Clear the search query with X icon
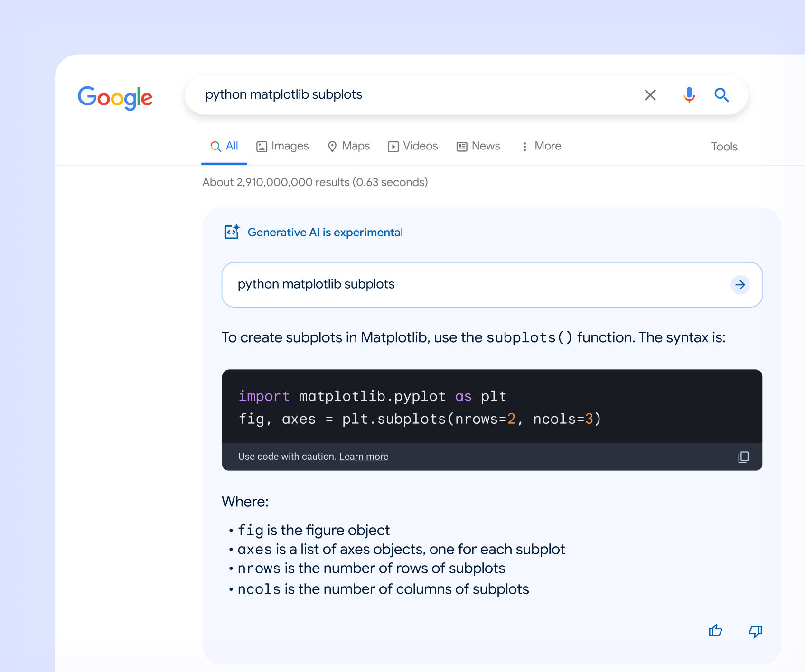This screenshot has width=805, height=672. tap(650, 95)
